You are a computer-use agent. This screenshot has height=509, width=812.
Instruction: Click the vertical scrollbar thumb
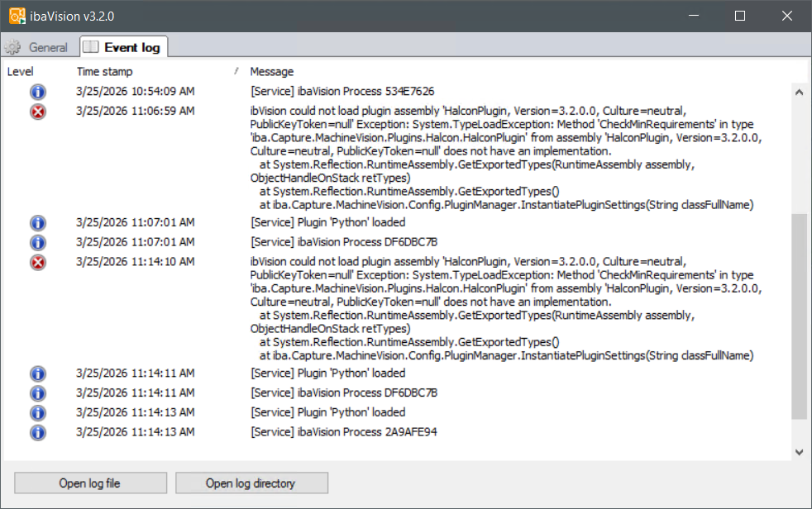coord(799,316)
